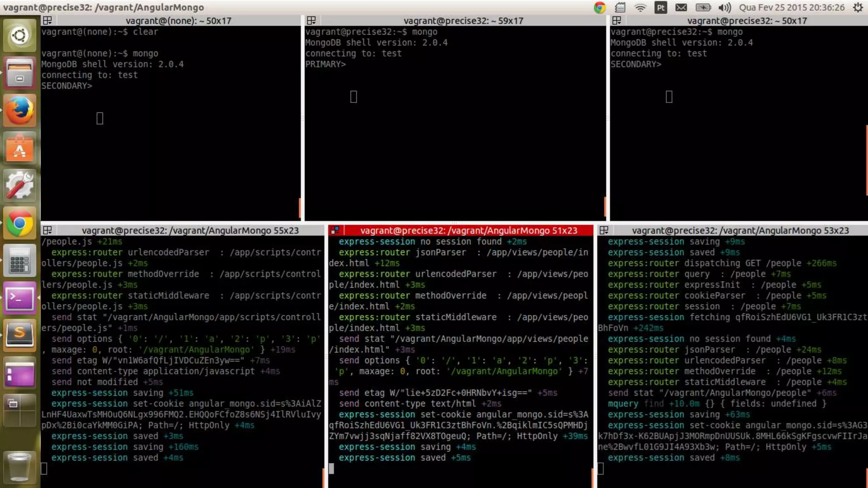Click the session power gear menu

point(858,8)
